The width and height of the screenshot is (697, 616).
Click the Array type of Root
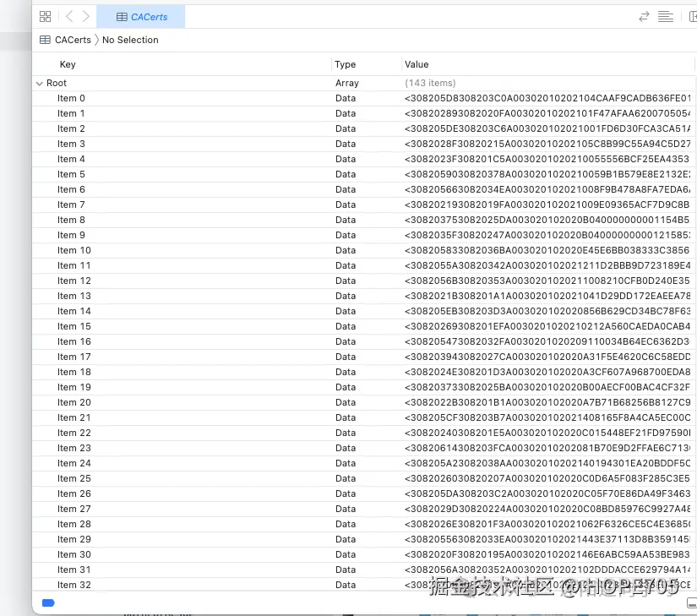click(346, 83)
